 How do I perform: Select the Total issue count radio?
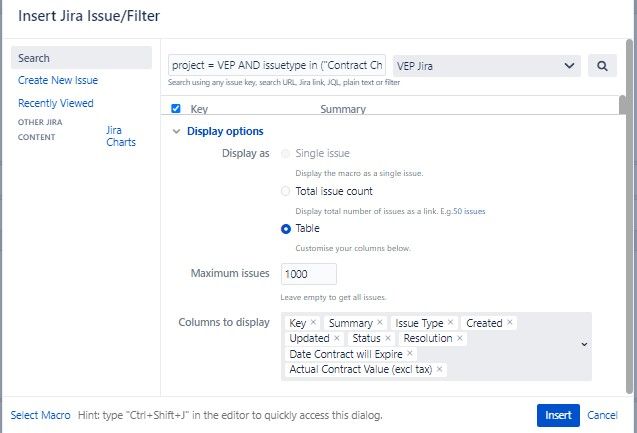[286, 191]
